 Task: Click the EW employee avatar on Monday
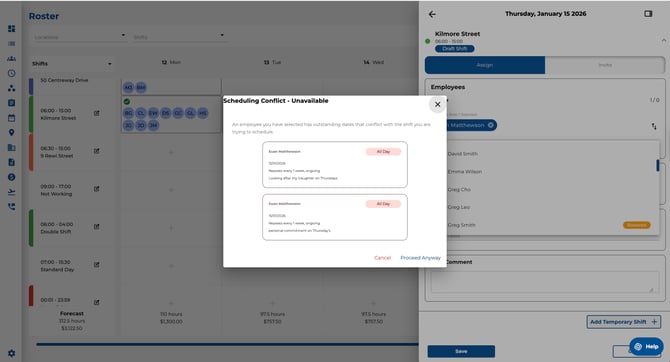[x=153, y=113]
